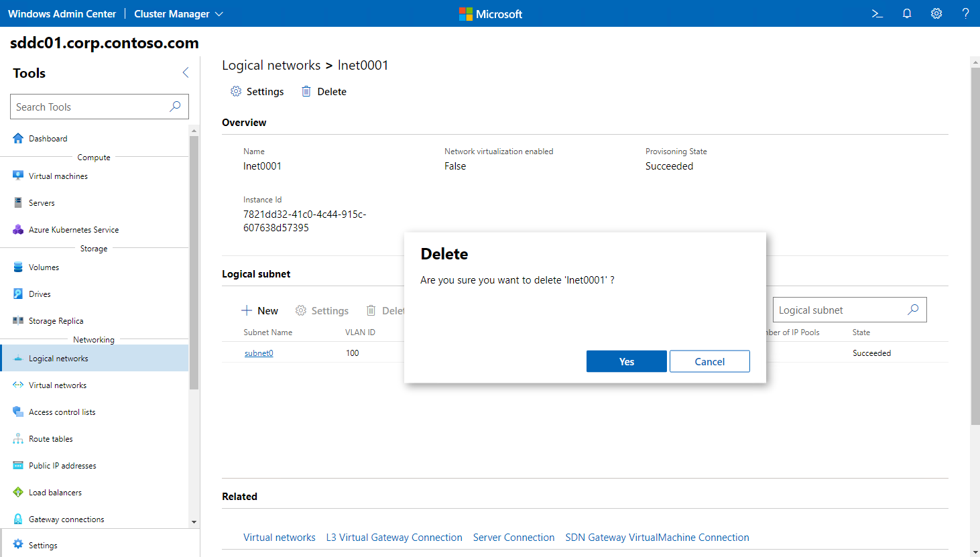Viewport: 980px width, 557px height.
Task: Click Route tables icon
Action: pyautogui.click(x=18, y=438)
